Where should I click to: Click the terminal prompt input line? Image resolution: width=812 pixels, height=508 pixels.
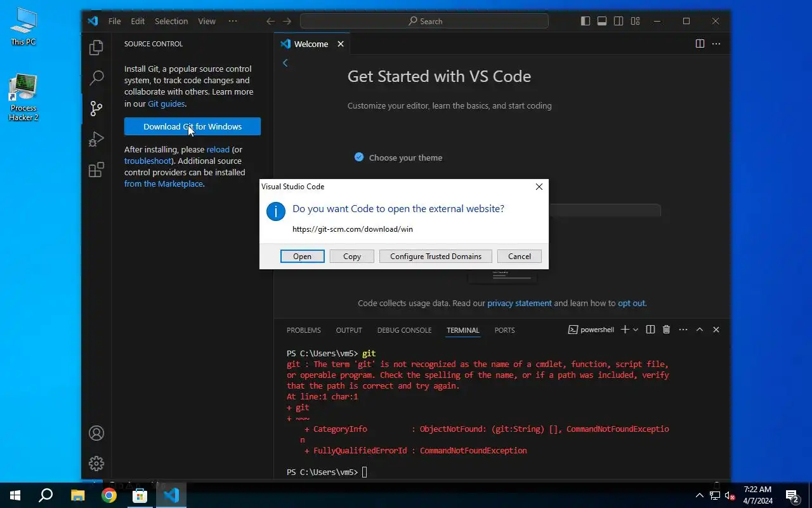click(478, 472)
